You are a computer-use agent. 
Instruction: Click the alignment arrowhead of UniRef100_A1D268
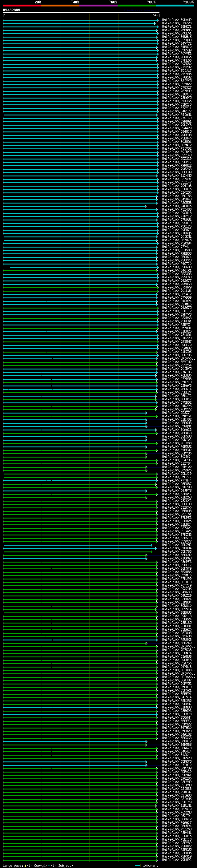pyautogui.click(x=146, y=497)
